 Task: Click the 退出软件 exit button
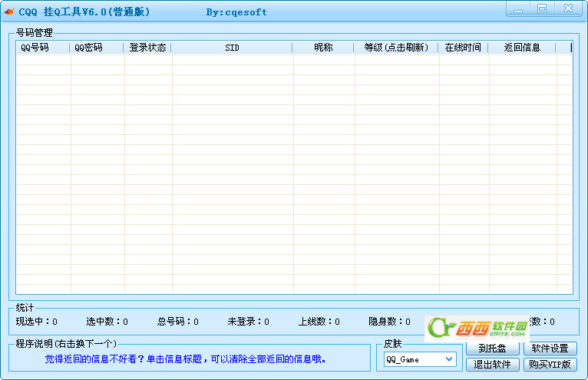(x=492, y=364)
